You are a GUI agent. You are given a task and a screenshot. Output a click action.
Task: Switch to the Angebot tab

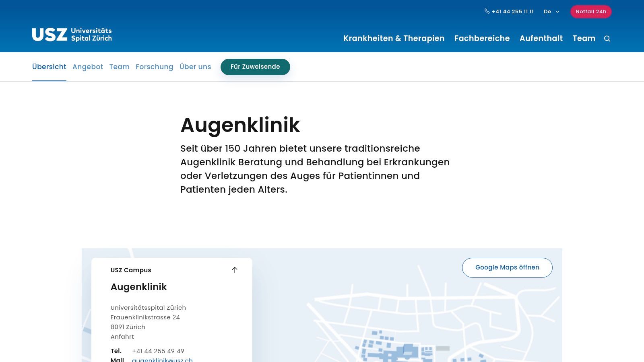[x=88, y=67]
